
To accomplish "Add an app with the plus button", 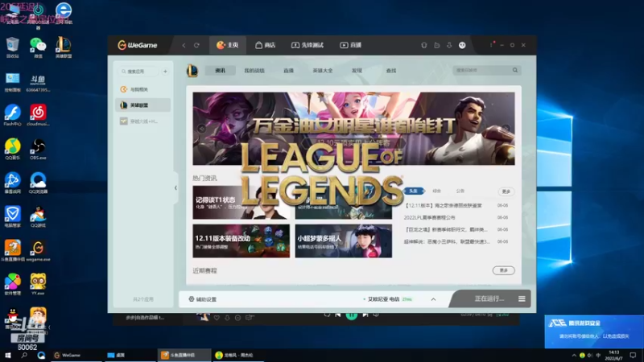I will [x=165, y=72].
